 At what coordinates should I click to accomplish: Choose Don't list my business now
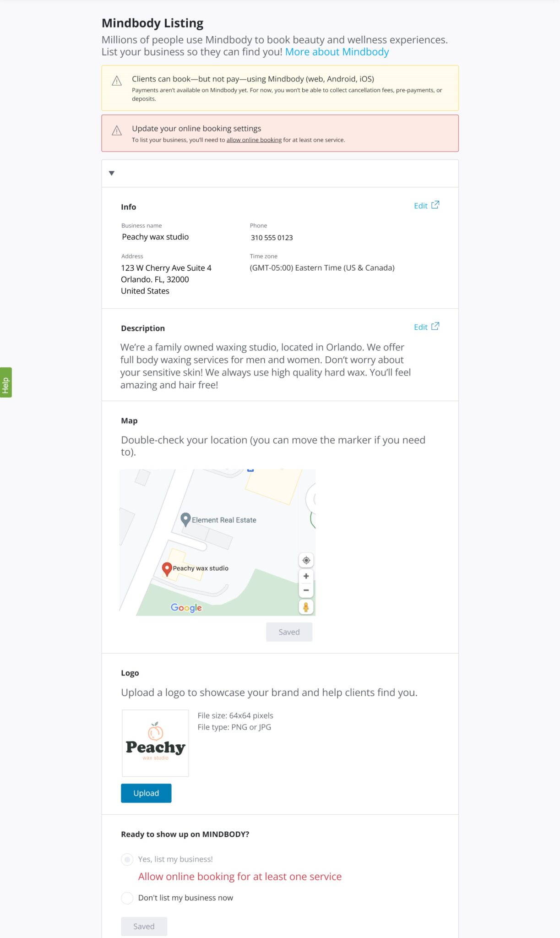click(x=126, y=898)
